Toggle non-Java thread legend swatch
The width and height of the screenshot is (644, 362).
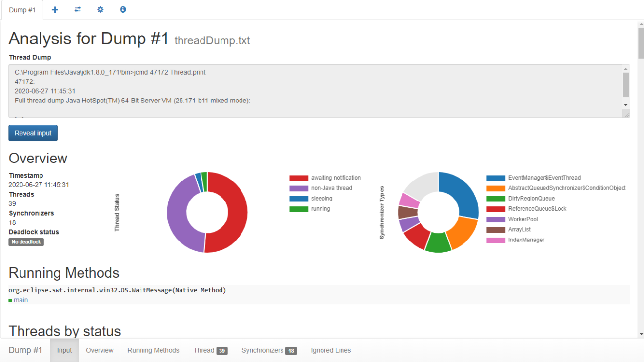coord(299,188)
